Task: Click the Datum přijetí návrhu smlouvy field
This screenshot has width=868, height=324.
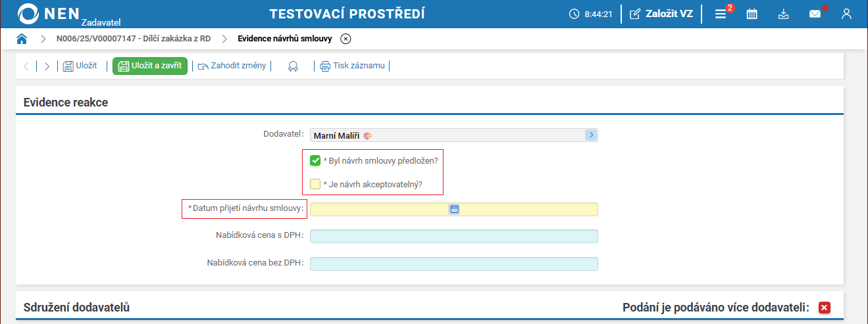Action: pyautogui.click(x=454, y=209)
